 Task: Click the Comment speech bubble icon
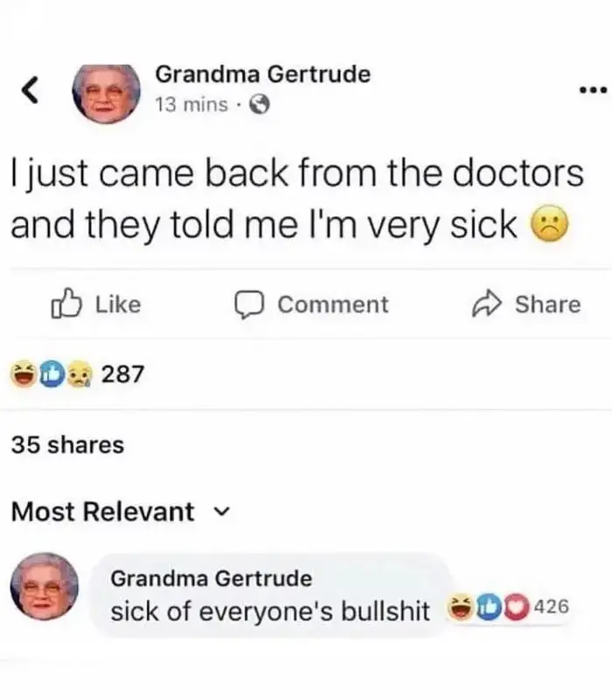coord(250,304)
